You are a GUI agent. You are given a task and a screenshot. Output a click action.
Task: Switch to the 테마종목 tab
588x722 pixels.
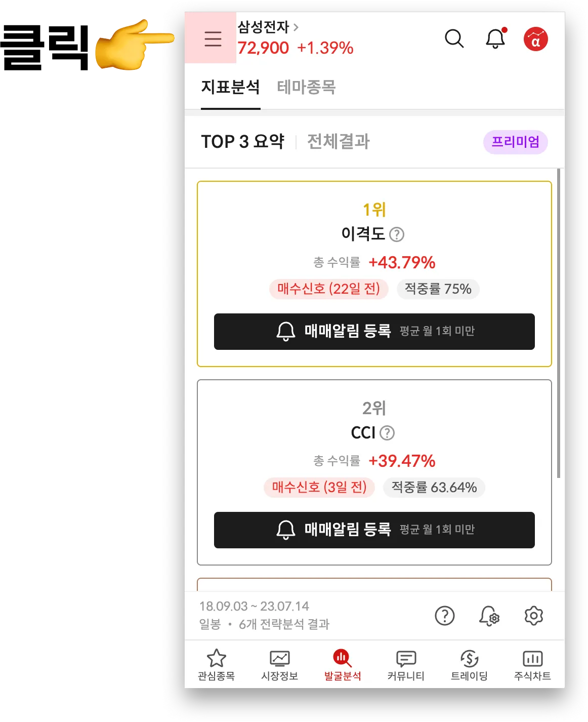pyautogui.click(x=306, y=87)
